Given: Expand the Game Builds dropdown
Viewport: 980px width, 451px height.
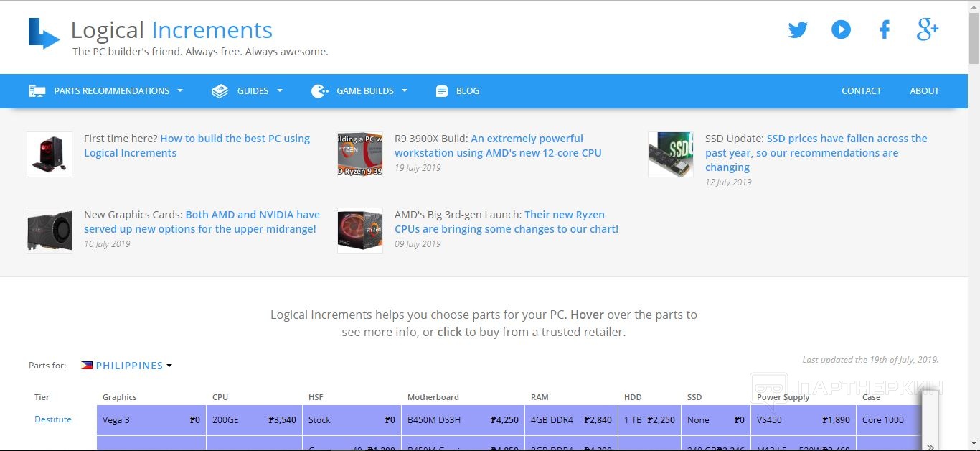Looking at the screenshot, I should pos(359,91).
